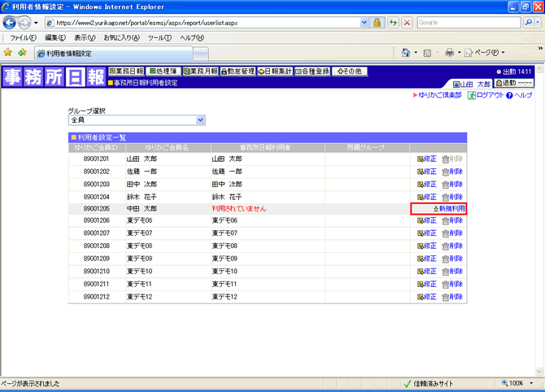
Task: Click member ID 89001205 cell
Action: (x=97, y=208)
